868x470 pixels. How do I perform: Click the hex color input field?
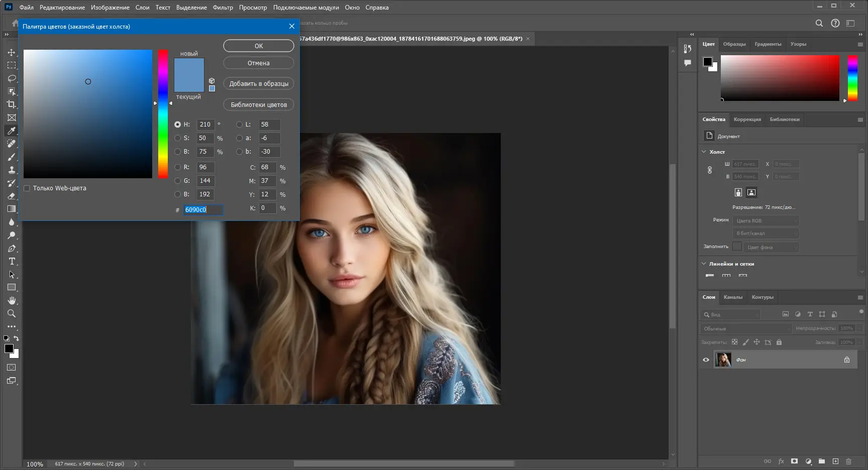pyautogui.click(x=202, y=210)
